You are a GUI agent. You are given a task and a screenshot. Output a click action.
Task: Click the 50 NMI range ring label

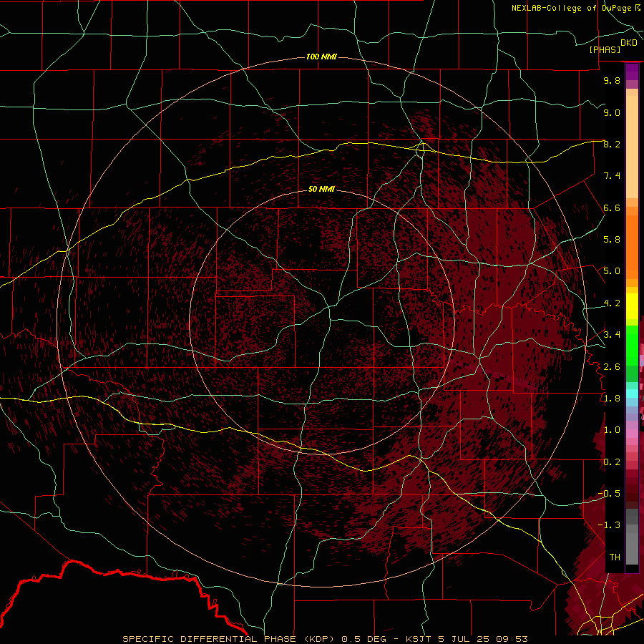[x=321, y=189]
